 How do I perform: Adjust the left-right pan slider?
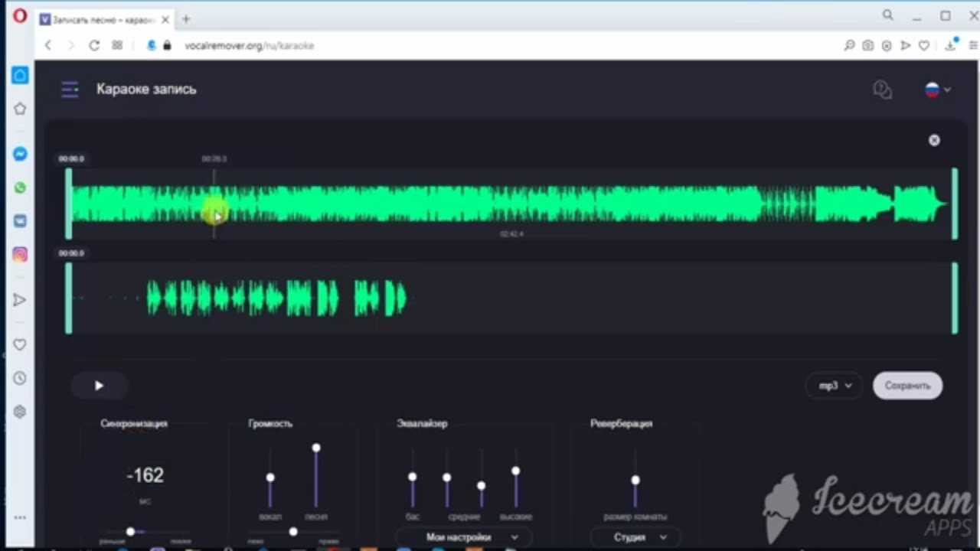(293, 531)
